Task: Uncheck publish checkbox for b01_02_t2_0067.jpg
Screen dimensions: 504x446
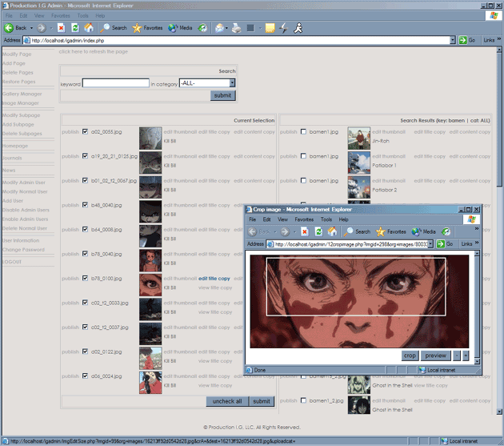Action: (85, 181)
